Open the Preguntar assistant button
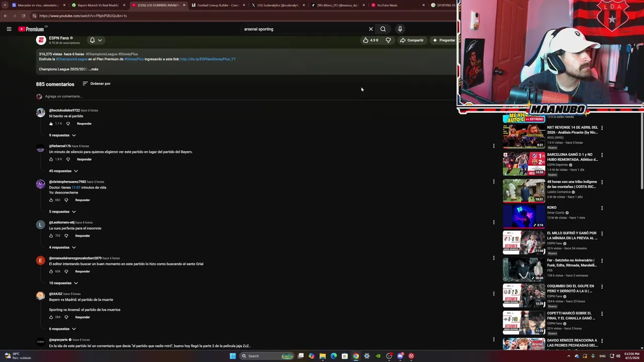The width and height of the screenshot is (644, 362). (x=444, y=40)
